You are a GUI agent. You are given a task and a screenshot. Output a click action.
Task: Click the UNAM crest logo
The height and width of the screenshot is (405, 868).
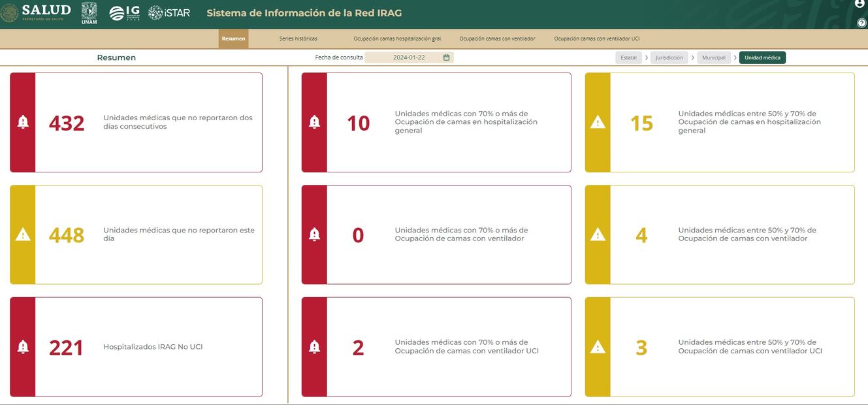coord(89,13)
